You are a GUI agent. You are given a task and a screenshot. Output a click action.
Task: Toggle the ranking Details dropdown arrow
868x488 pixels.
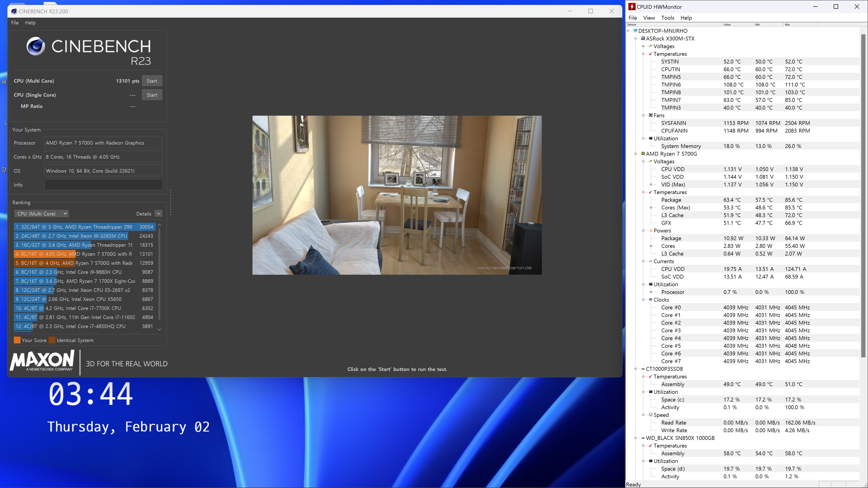click(x=158, y=213)
